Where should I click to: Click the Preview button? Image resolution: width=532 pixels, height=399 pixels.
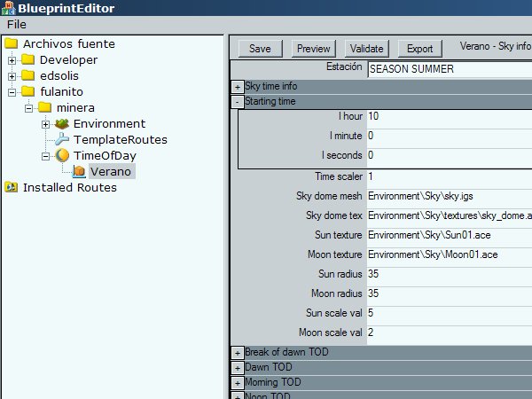tap(313, 49)
